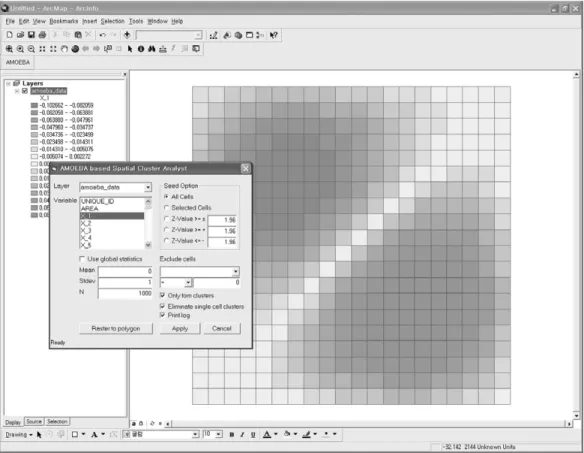Open the Exclude cells field dropdown
The height and width of the screenshot is (453, 584).
pyautogui.click(x=236, y=272)
